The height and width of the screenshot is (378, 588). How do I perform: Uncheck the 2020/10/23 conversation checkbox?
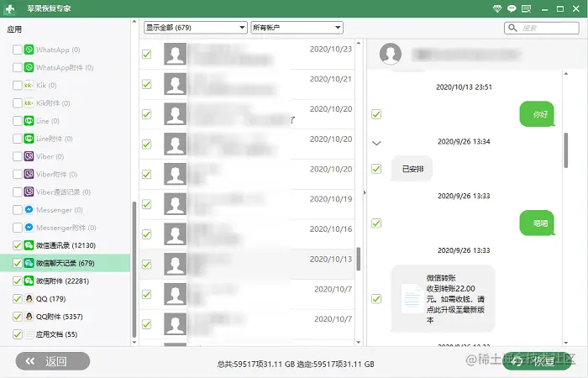point(147,54)
